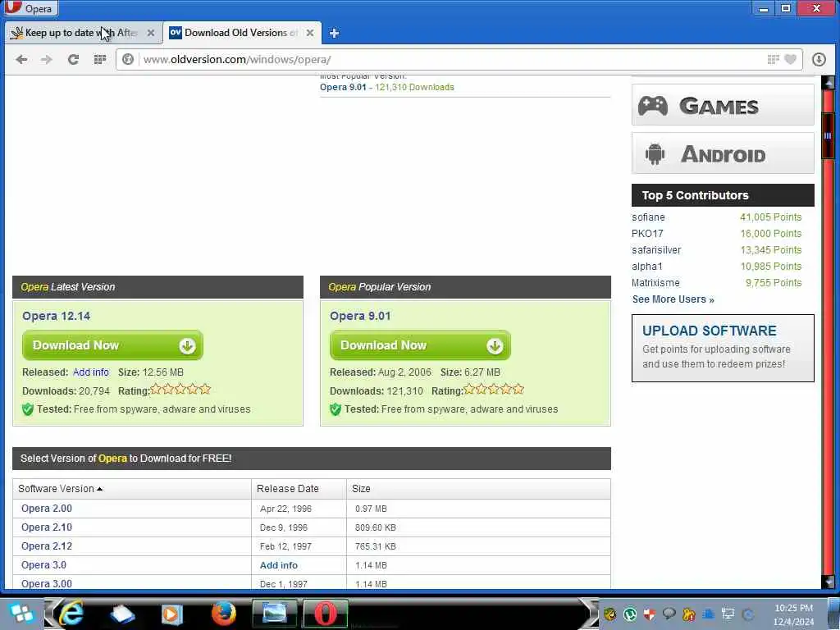840x630 pixels.
Task: Download Opera 9.01 with Download Now
Action: coord(420,345)
